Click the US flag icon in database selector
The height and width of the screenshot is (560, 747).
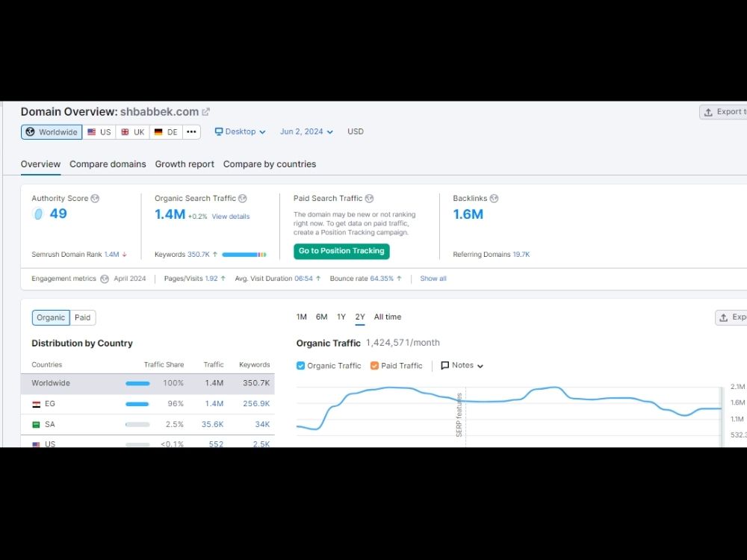[x=91, y=132]
